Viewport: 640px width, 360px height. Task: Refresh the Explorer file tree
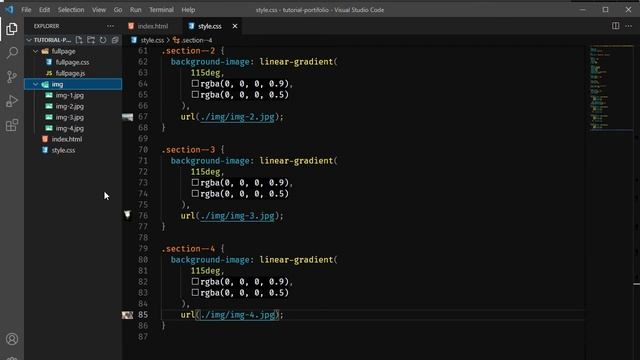tap(103, 40)
